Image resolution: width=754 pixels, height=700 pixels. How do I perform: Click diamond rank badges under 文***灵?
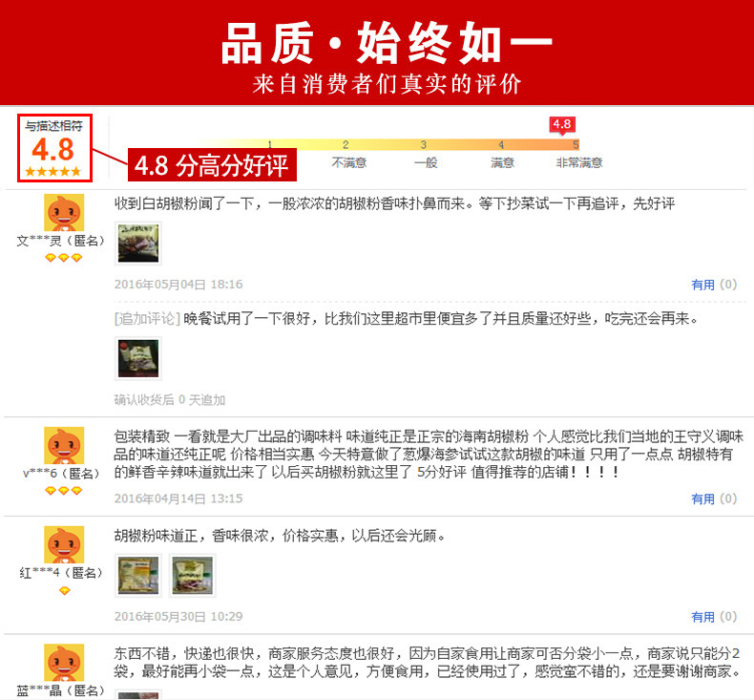tap(64, 258)
